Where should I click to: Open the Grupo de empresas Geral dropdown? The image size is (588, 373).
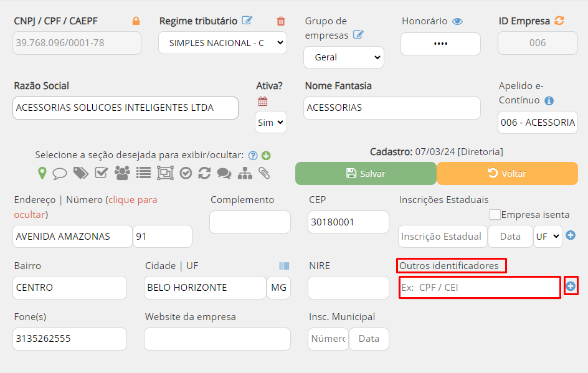343,57
